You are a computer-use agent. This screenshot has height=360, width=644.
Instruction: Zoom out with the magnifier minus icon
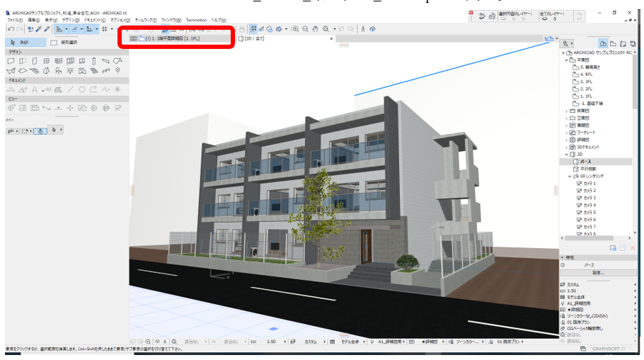305,29
